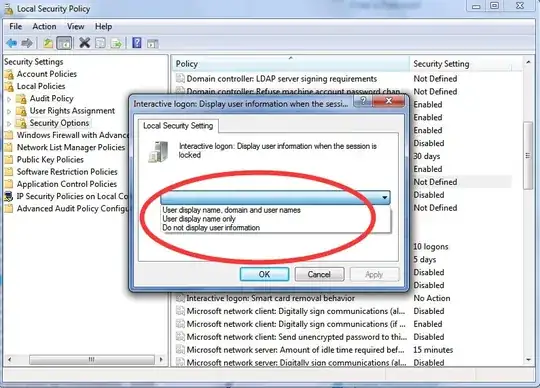Expand the Security Options tree node
The image size is (540, 388).
click(9, 123)
